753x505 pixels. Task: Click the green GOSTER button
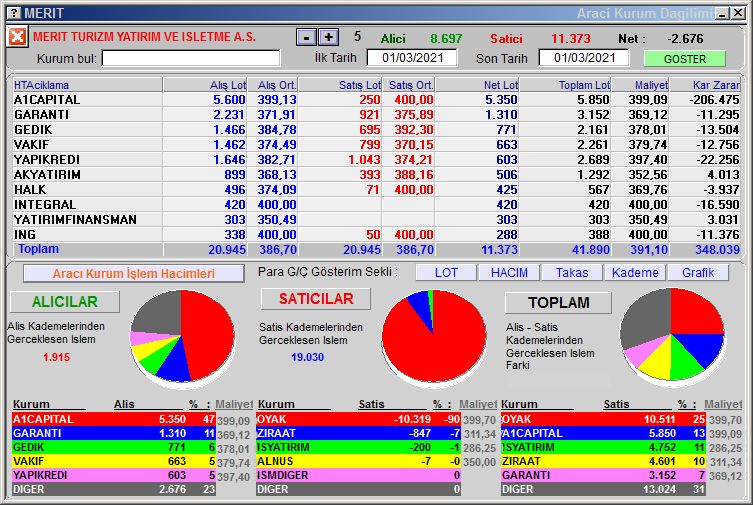click(x=684, y=59)
